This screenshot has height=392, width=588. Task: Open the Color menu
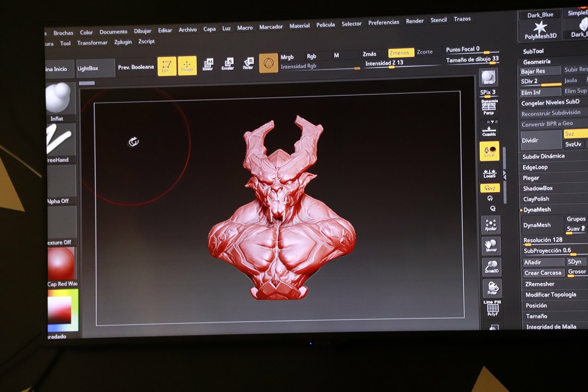(86, 32)
